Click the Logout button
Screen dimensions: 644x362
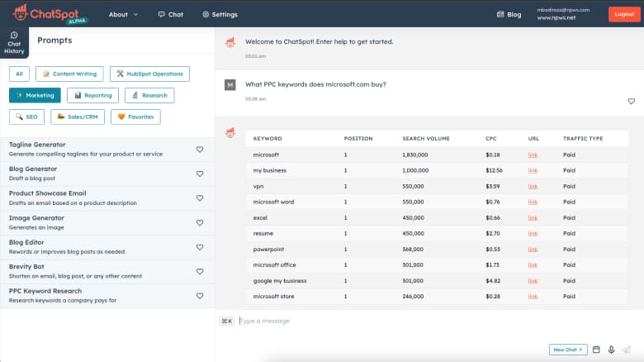pos(624,14)
